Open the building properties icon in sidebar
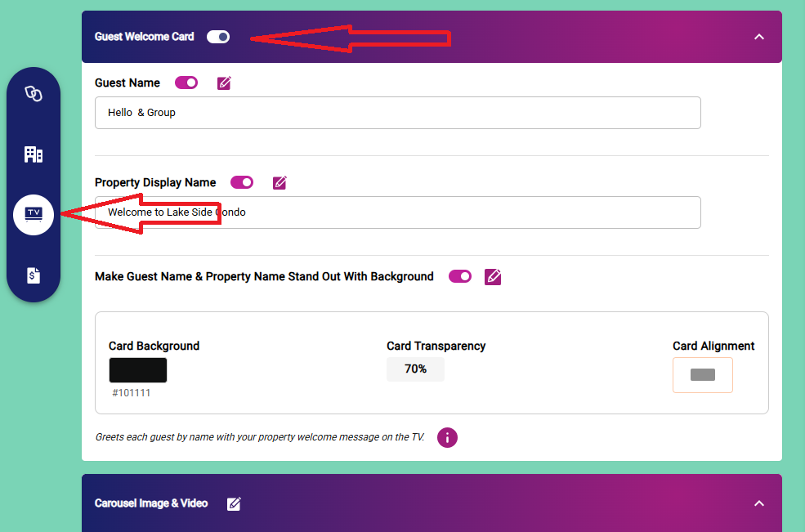Screen dimensions: 805x532 (34, 154)
